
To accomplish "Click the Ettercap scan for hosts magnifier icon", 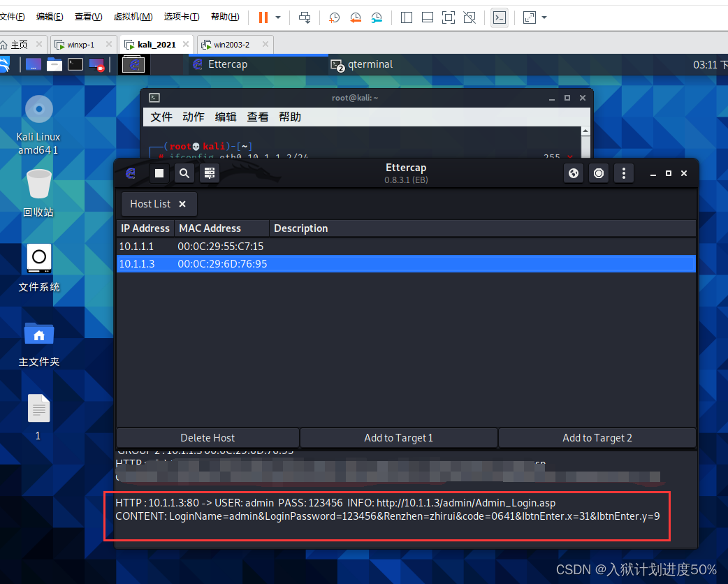I will pos(184,173).
